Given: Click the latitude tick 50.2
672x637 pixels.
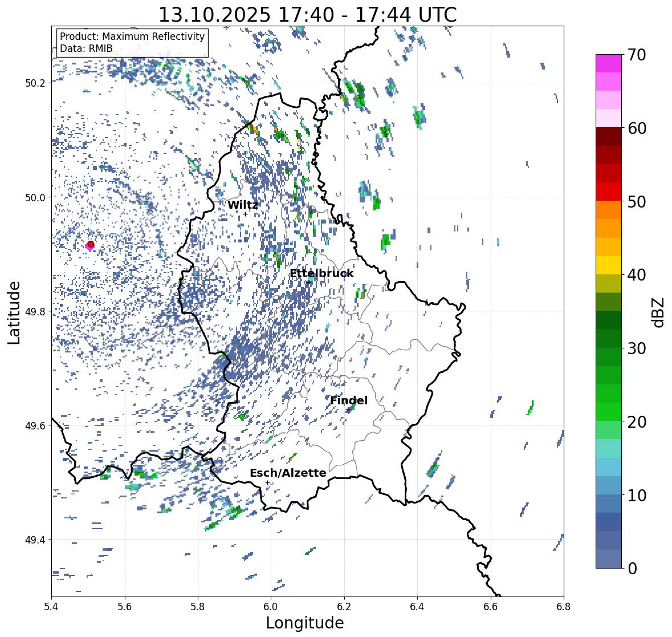Looking at the screenshot, I should tap(35, 83).
